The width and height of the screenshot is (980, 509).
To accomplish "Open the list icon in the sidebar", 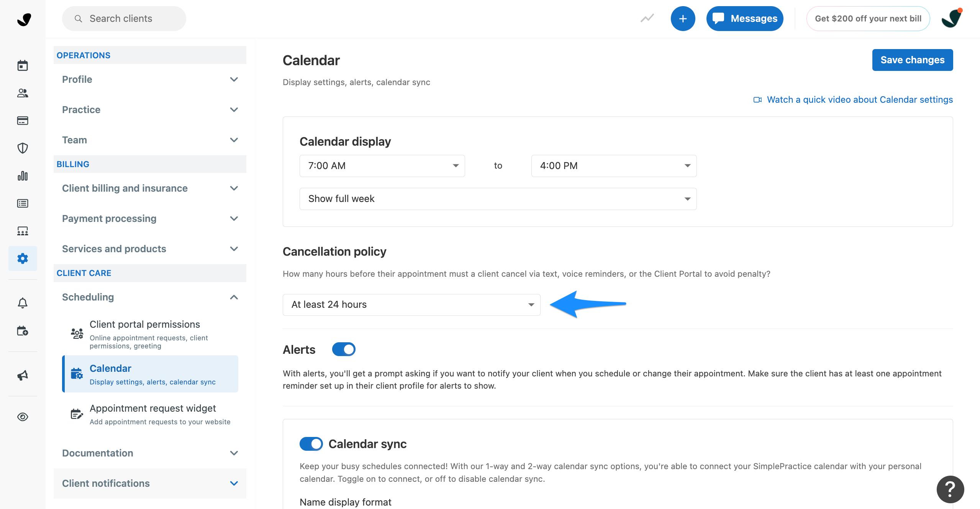I will (23, 204).
